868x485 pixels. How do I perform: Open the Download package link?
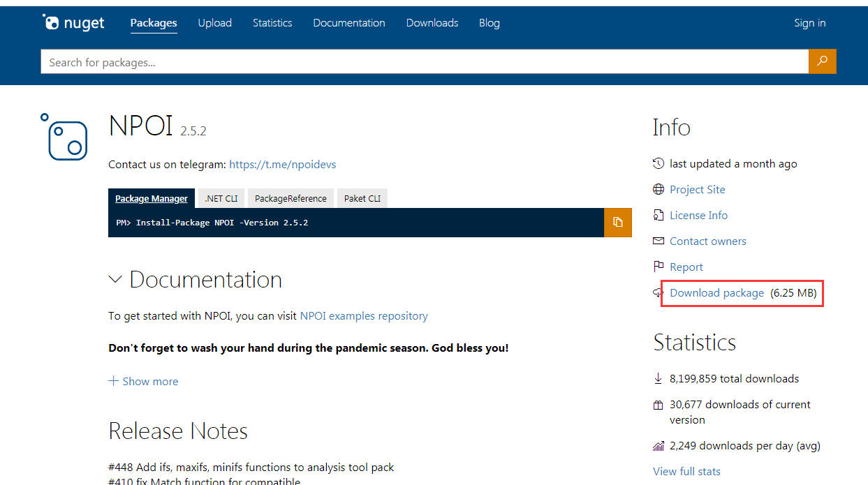point(716,293)
